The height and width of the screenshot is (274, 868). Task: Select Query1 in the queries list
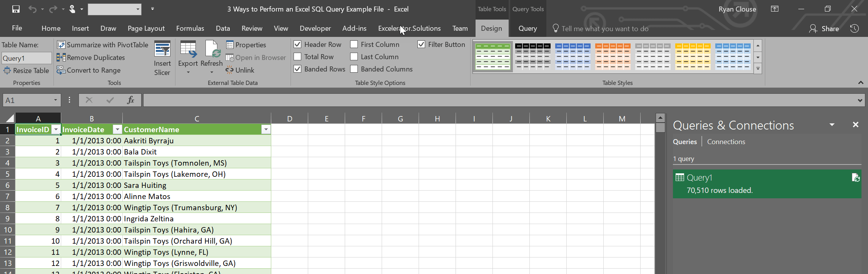tap(767, 184)
